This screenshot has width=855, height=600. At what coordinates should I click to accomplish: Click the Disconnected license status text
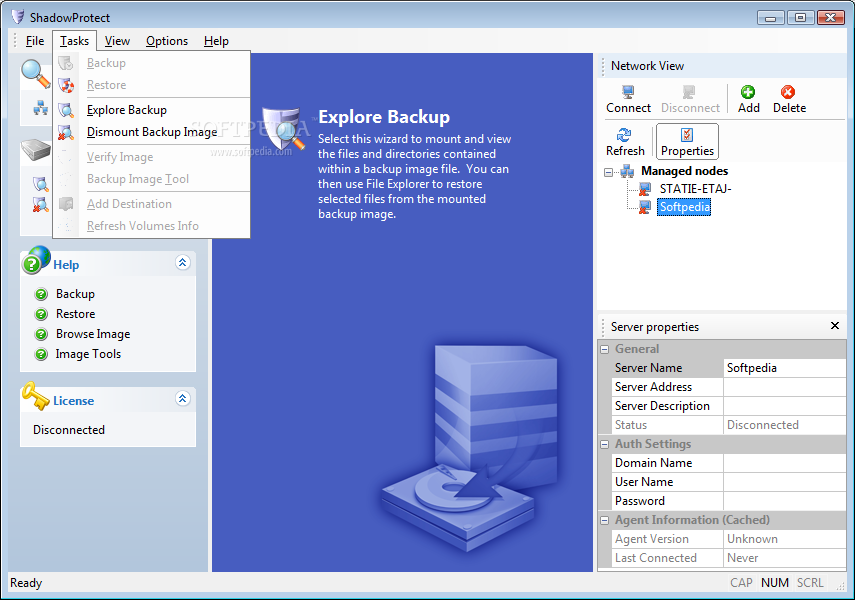[69, 430]
